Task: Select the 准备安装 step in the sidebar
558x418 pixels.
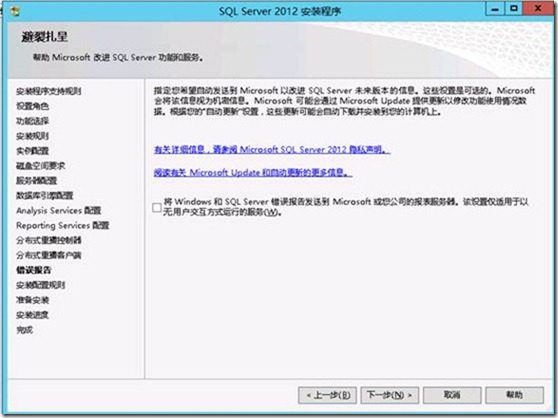Action: tap(32, 300)
